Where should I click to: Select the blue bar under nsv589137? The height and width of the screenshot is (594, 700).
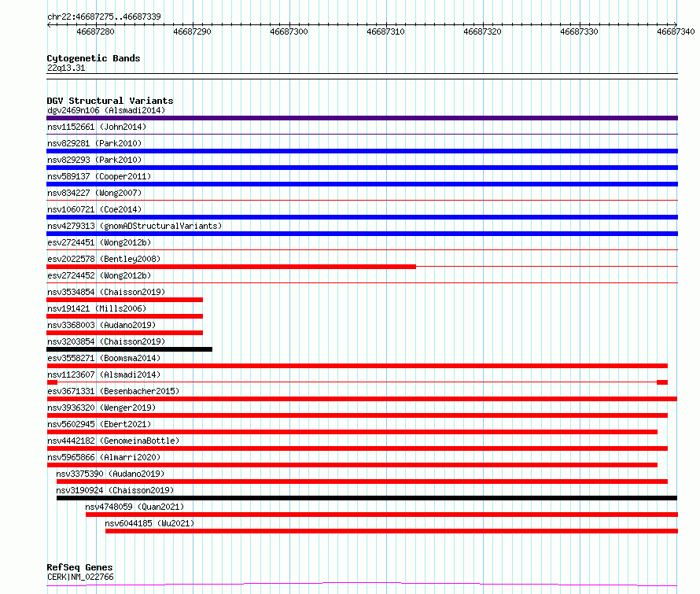[362, 184]
